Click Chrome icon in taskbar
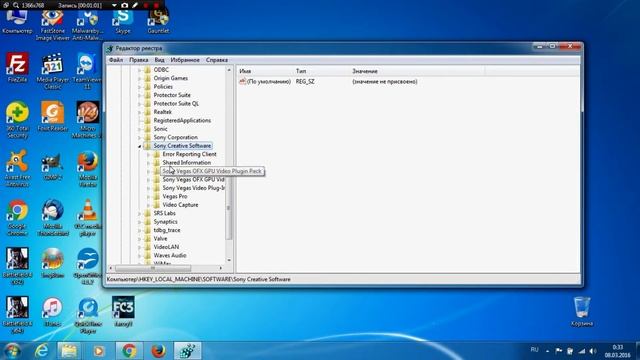The image size is (640, 360). pyautogui.click(x=129, y=351)
